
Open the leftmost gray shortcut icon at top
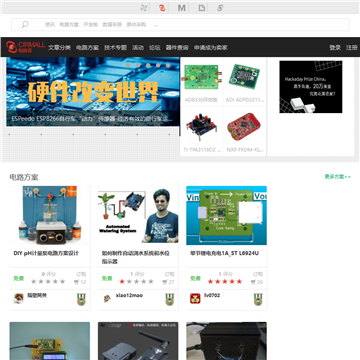144,8
